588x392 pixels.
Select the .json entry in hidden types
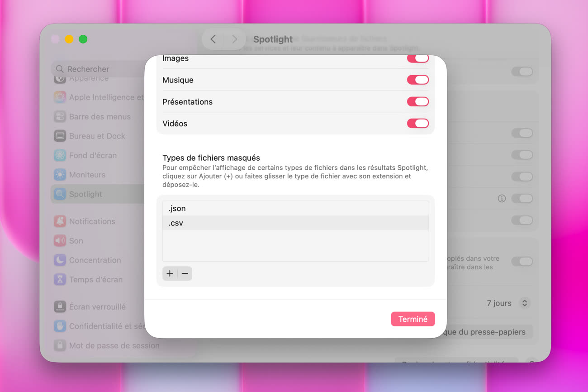pos(295,209)
